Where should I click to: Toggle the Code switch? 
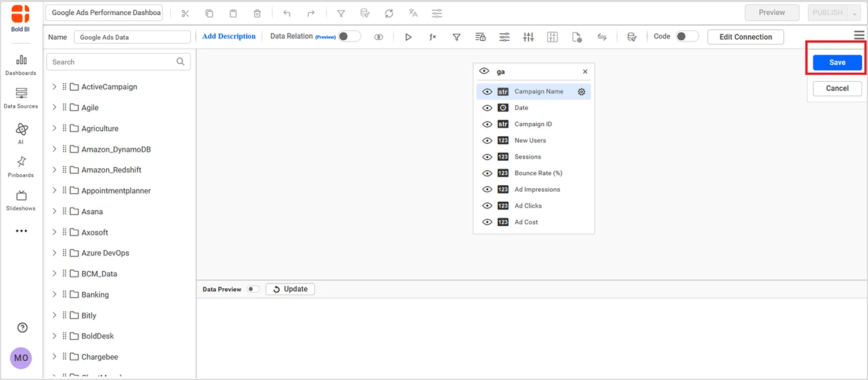(687, 36)
